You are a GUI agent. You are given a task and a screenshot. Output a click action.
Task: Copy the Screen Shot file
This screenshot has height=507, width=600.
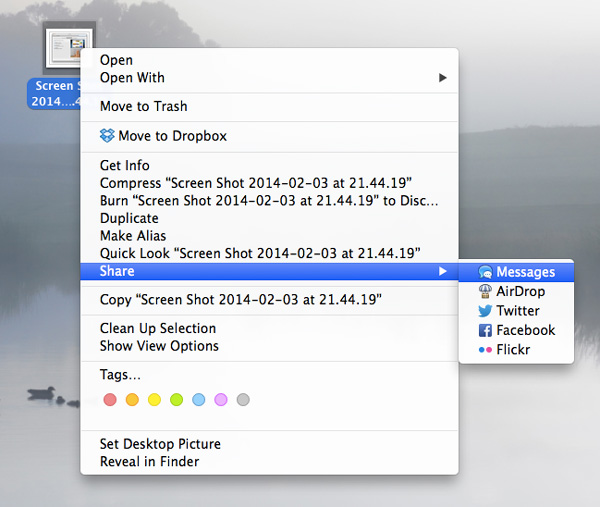(269, 300)
